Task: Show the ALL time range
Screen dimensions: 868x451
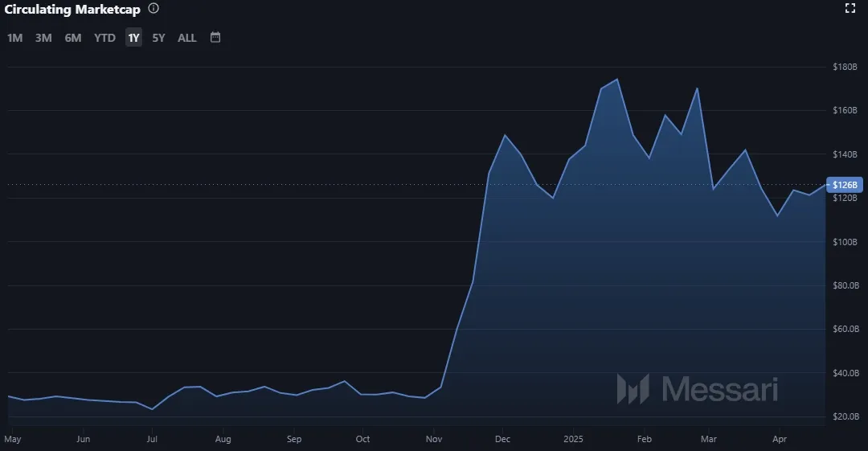Action: (x=187, y=38)
